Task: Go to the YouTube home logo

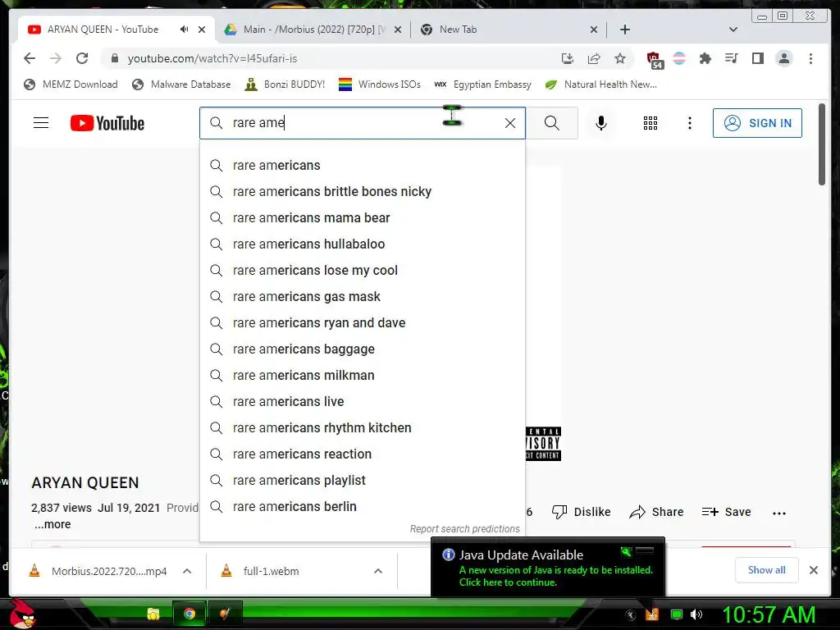Action: 107,123
